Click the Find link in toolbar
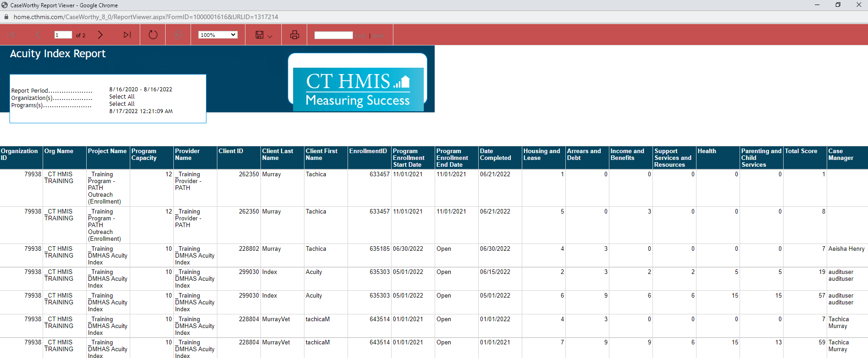 (x=360, y=36)
